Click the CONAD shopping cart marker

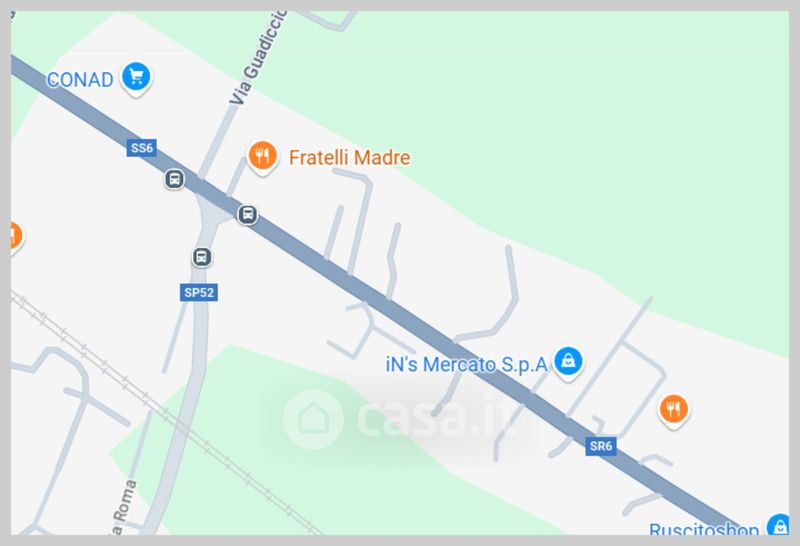coord(136,78)
